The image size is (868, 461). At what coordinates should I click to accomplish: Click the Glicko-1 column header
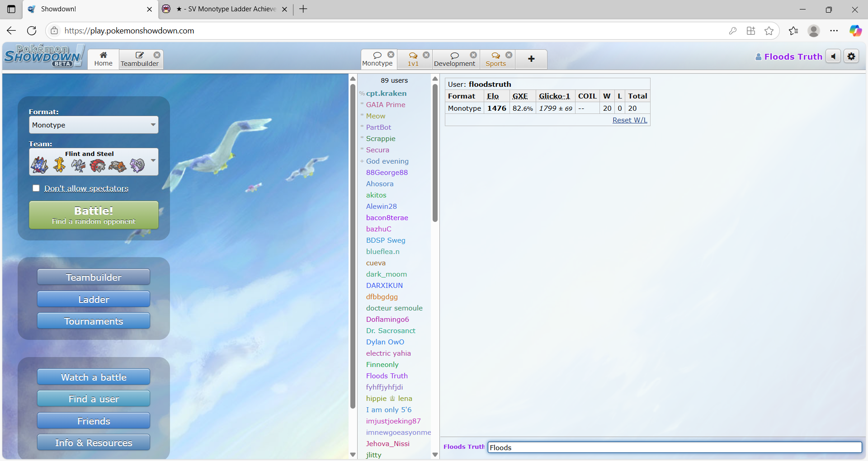click(x=554, y=96)
